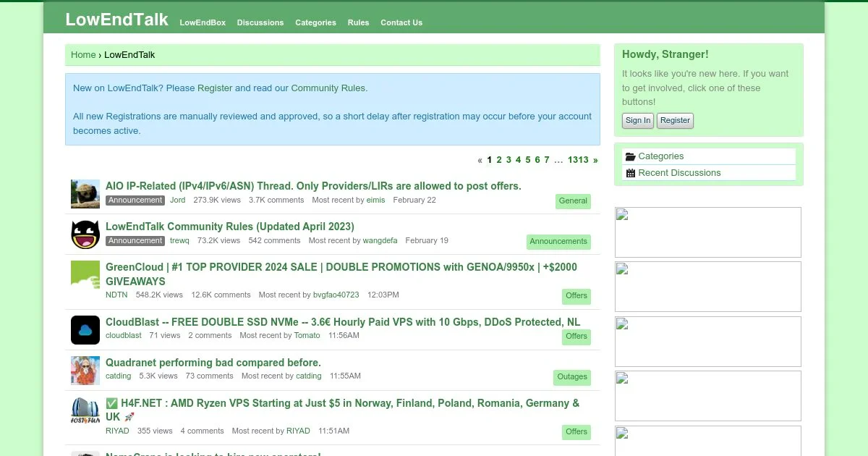Open Rules in top navigation
Image resolution: width=868 pixels, height=456 pixels.
click(x=358, y=22)
